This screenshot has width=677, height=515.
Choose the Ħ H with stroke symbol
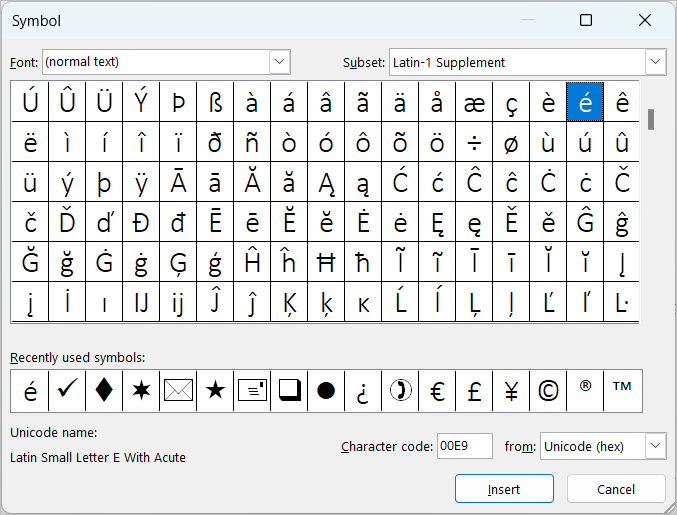click(x=326, y=262)
